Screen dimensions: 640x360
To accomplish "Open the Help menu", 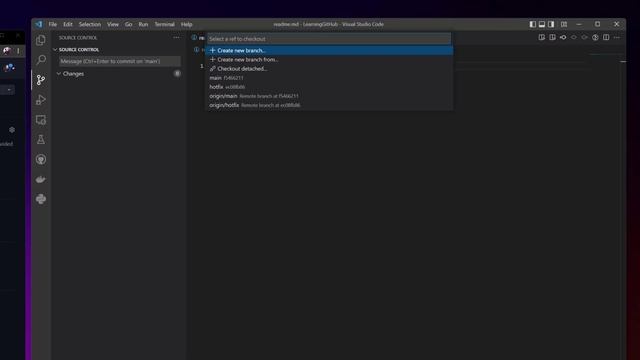I will click(187, 24).
